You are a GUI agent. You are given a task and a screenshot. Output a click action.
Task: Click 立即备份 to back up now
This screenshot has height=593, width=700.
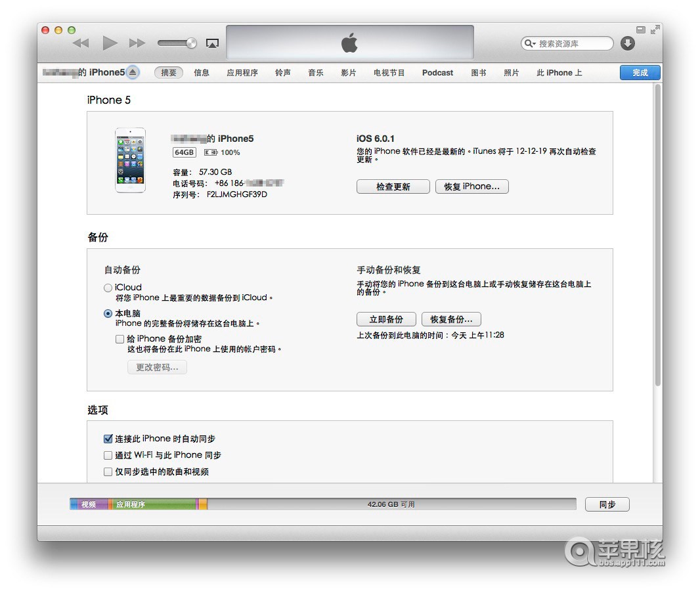386,319
